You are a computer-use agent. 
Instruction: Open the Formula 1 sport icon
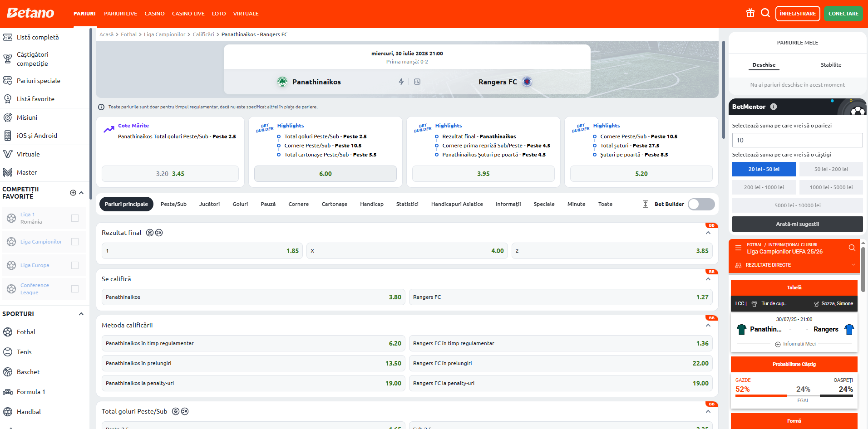tap(8, 392)
